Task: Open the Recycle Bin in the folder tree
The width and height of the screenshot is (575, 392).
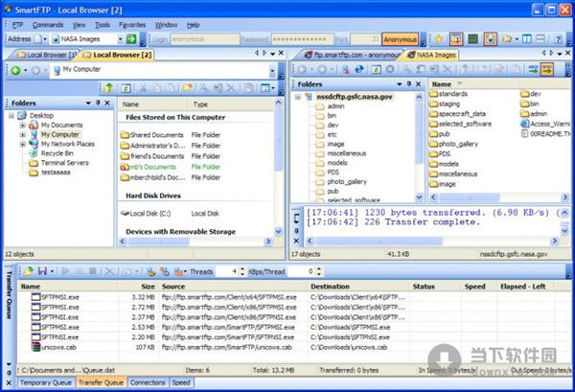Action: [x=57, y=153]
